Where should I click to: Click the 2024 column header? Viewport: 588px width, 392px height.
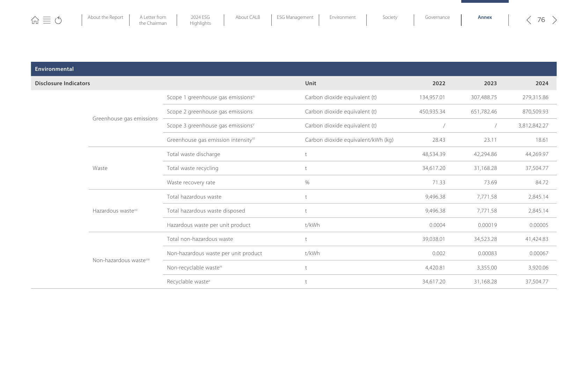[542, 83]
